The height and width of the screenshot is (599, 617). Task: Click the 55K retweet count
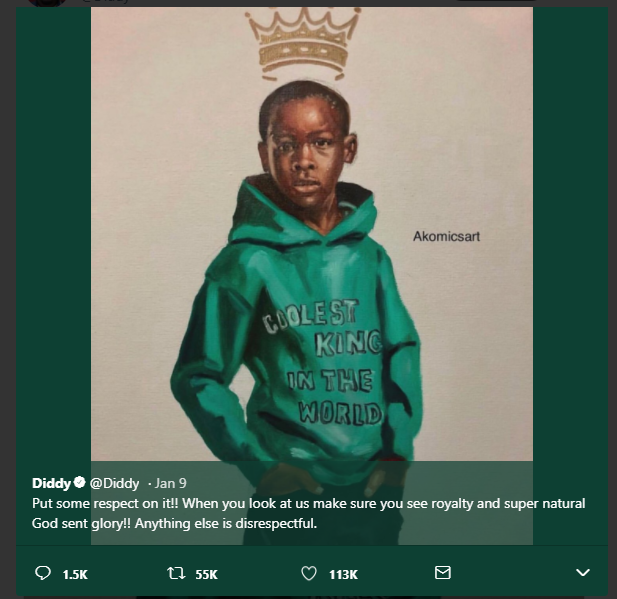click(x=207, y=575)
